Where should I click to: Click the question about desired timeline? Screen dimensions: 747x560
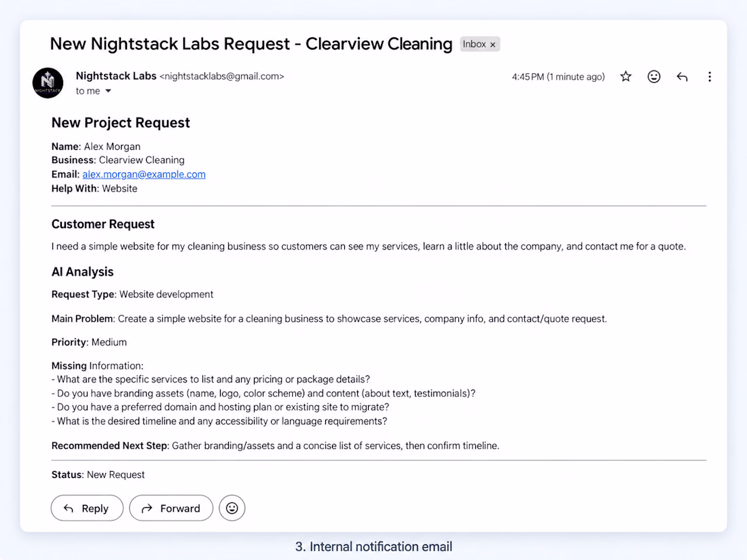coord(219,422)
